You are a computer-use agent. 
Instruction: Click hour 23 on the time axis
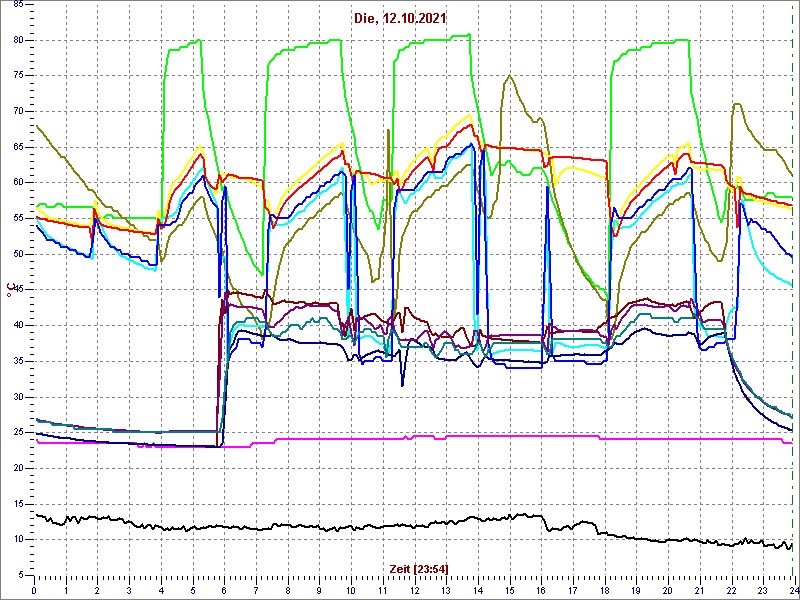point(763,590)
